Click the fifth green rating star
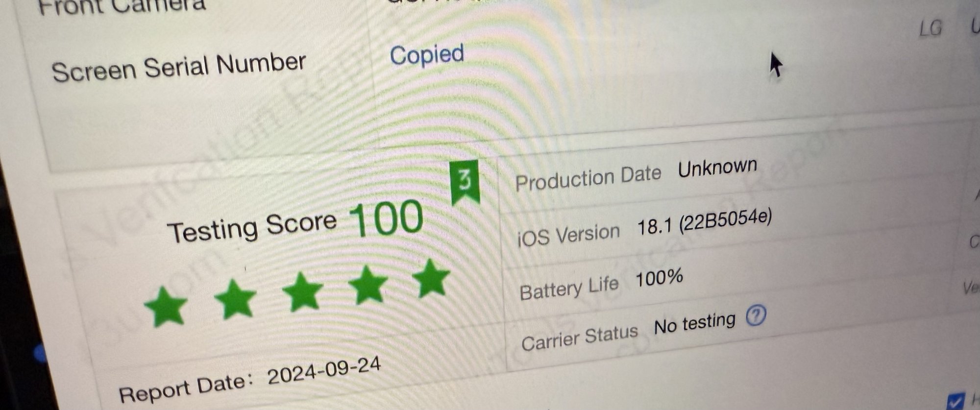 (x=431, y=278)
